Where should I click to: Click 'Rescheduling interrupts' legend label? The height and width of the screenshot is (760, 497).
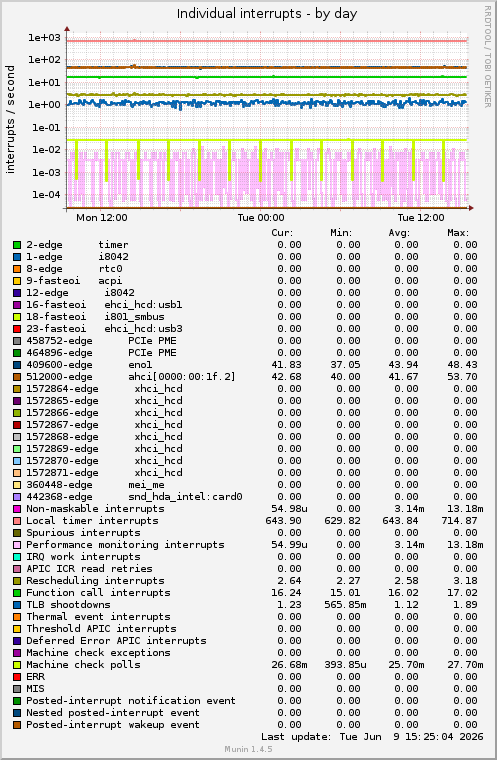96,581
